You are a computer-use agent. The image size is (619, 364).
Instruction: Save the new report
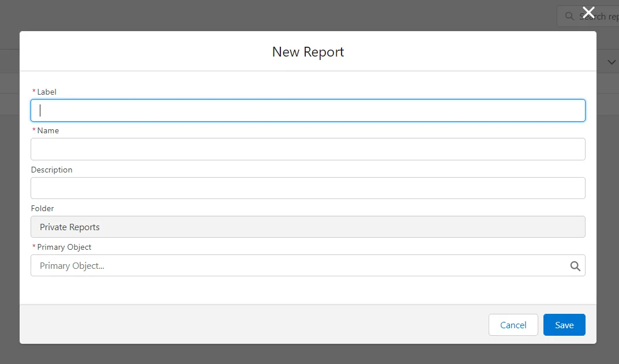pos(564,325)
